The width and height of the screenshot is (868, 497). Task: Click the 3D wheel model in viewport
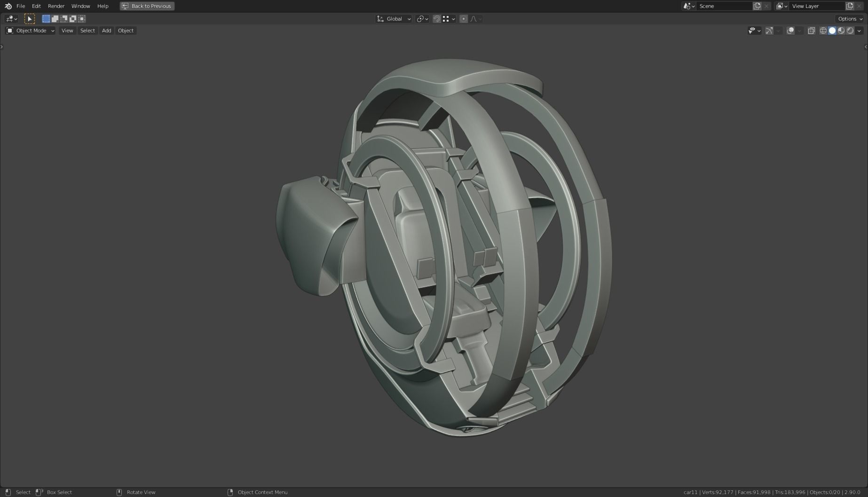coord(444,248)
